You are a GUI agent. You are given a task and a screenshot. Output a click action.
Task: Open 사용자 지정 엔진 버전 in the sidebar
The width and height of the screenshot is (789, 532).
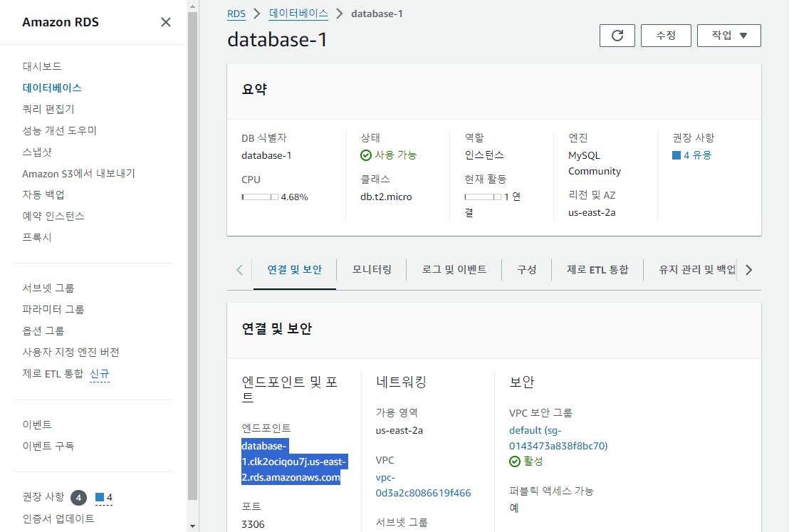point(71,353)
